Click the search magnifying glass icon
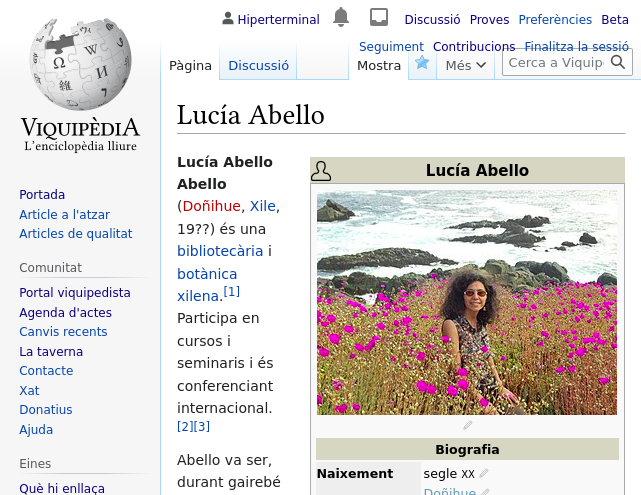 pyautogui.click(x=619, y=63)
